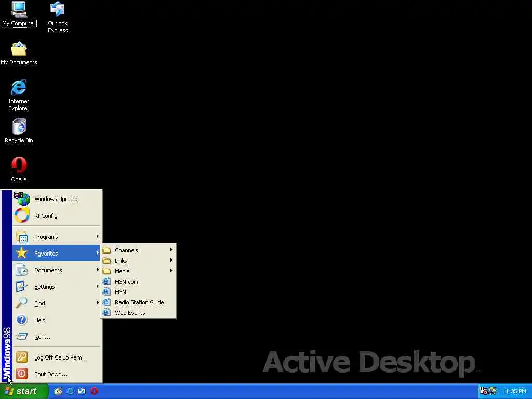Open the Find submenu
The height and width of the screenshot is (399, 532).
point(57,303)
